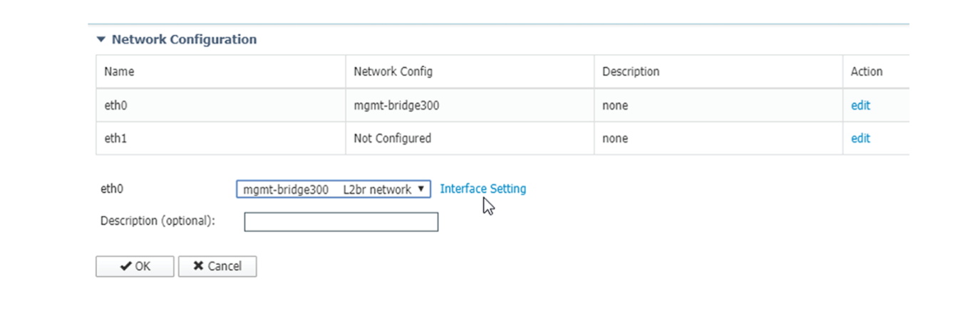980x314 pixels.
Task: Confirm with the OK button
Action: point(135,266)
